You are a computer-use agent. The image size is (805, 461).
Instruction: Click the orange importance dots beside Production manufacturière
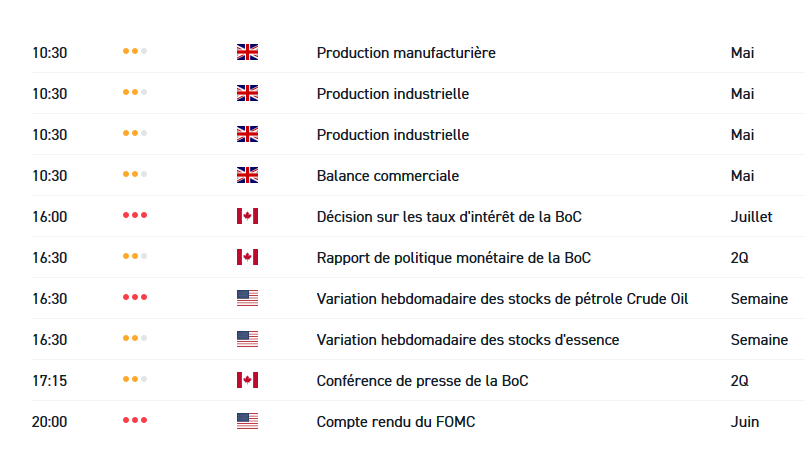[135, 52]
